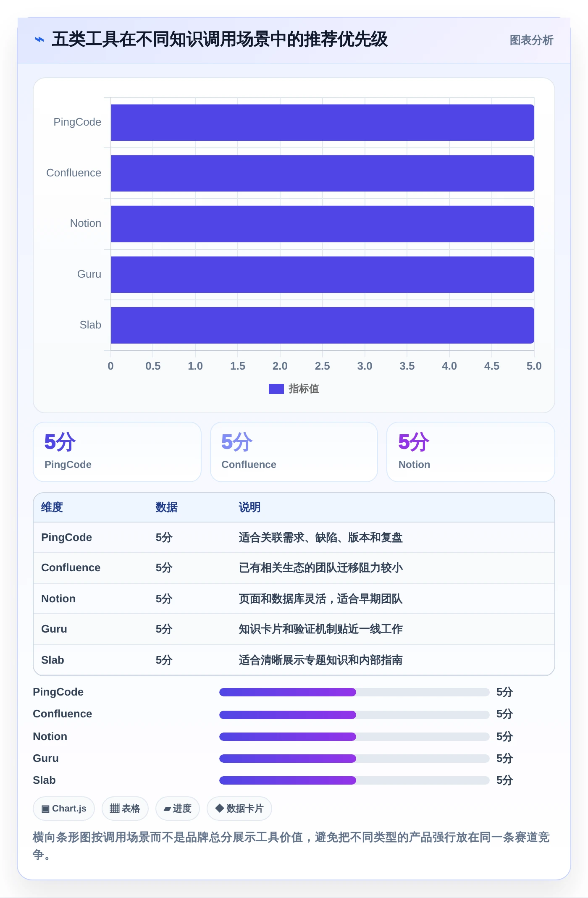Click the Confluence progress bar
The image size is (588, 898).
tap(354, 714)
